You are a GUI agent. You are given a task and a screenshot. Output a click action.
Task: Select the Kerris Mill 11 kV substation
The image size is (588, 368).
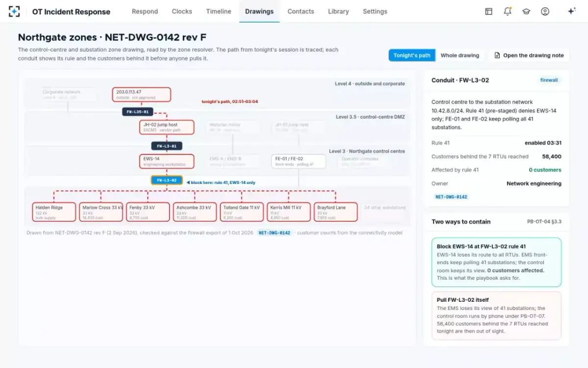[x=289, y=211]
